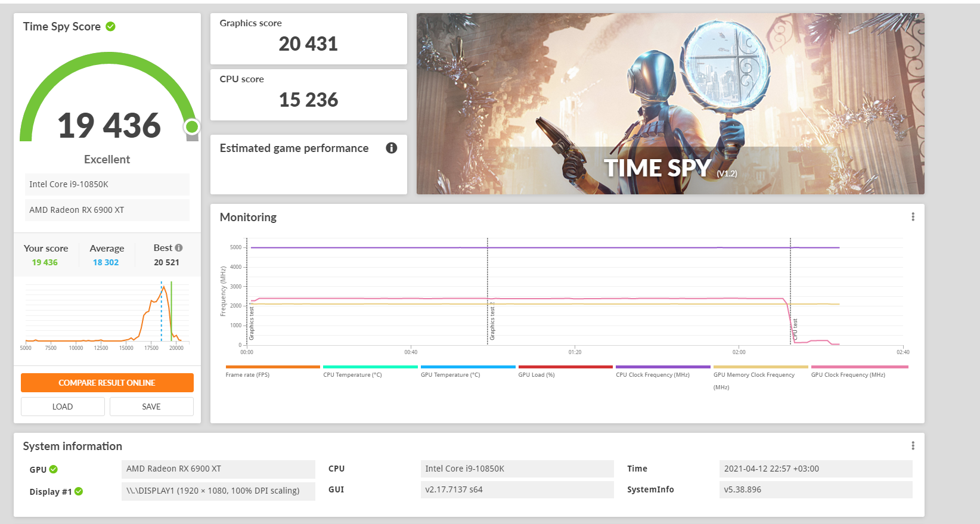Click the GUI version v2.17.7137 s64
Image resolution: width=980 pixels, height=524 pixels.
tap(517, 490)
